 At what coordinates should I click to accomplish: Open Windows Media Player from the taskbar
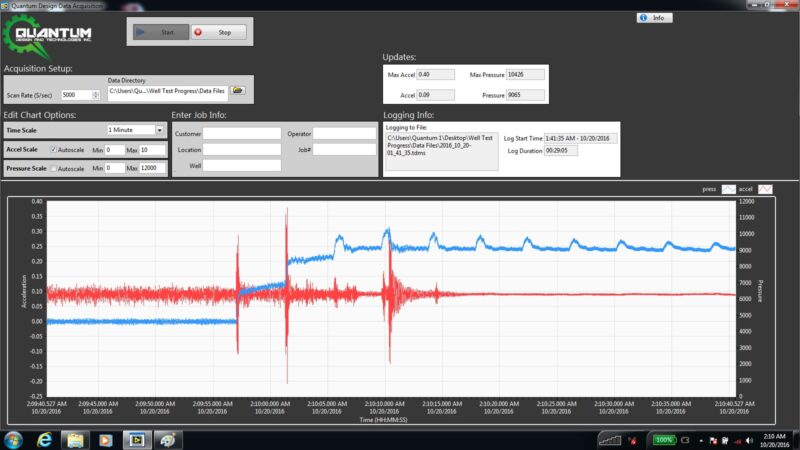point(106,440)
